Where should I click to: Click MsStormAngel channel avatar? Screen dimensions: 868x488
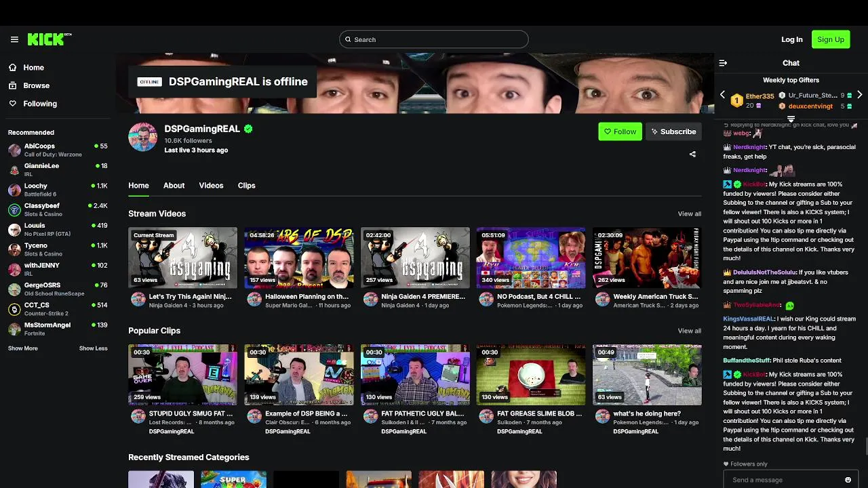click(x=14, y=329)
